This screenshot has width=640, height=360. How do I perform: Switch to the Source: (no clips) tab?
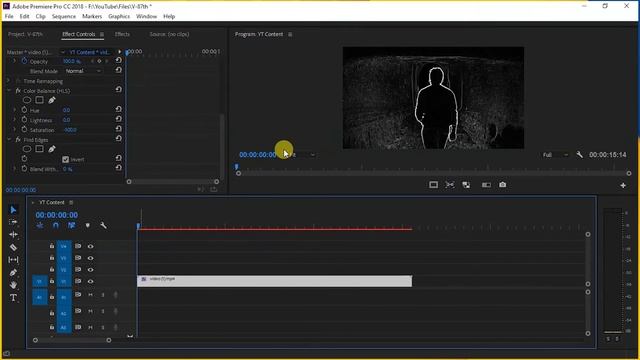169,34
